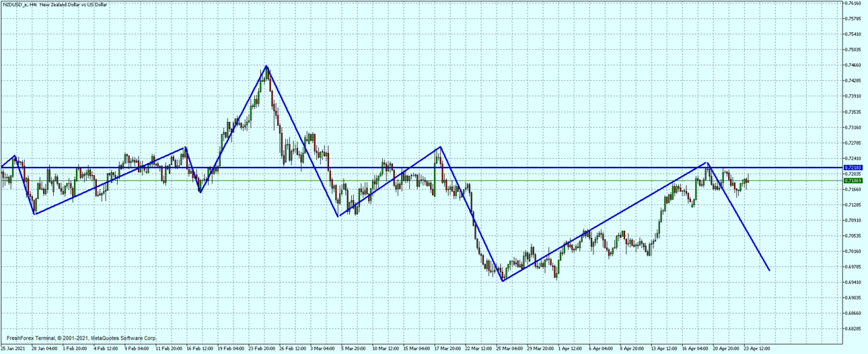Click the 13 Apr 12:00 time label
Screen dimensions: 868x354
(x=664, y=349)
